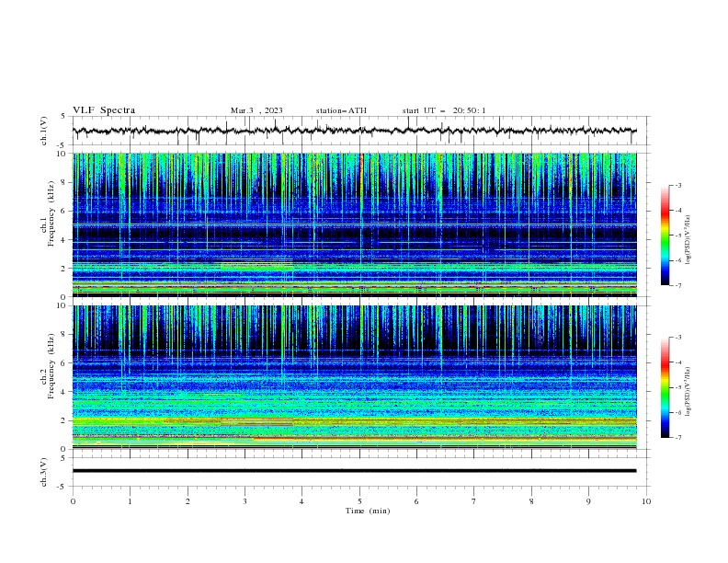The width and height of the screenshot is (728, 563).
Task: Click the 'Time (min)' axis label
Action: click(x=368, y=511)
